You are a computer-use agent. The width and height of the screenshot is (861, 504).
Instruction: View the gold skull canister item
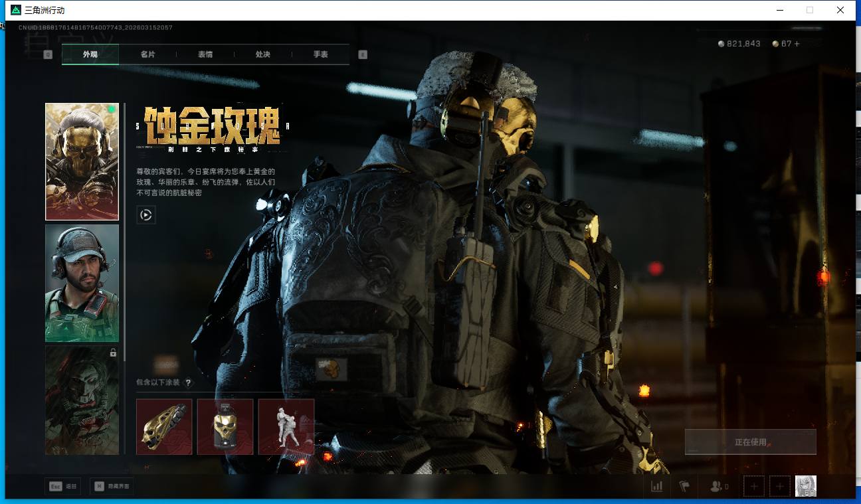click(225, 426)
